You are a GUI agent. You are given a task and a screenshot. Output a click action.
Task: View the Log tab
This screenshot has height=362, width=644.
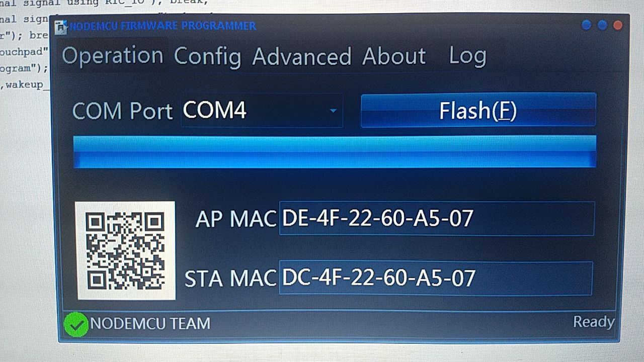coord(467,56)
